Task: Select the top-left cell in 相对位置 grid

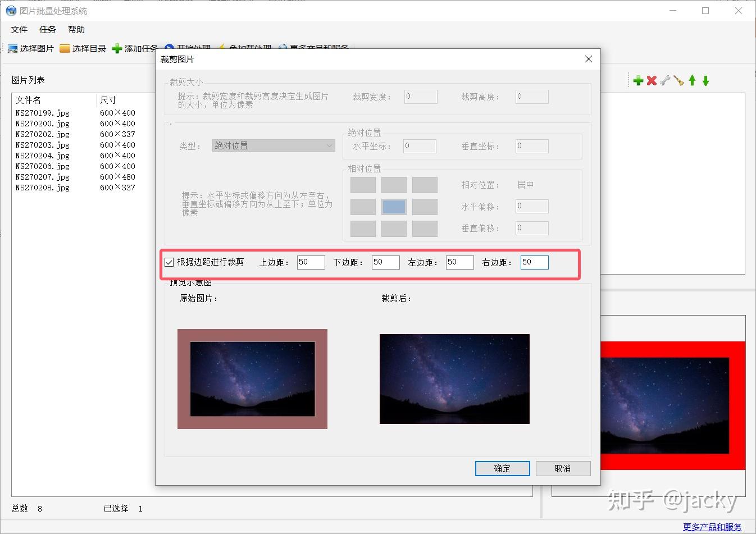Action: coord(362,185)
